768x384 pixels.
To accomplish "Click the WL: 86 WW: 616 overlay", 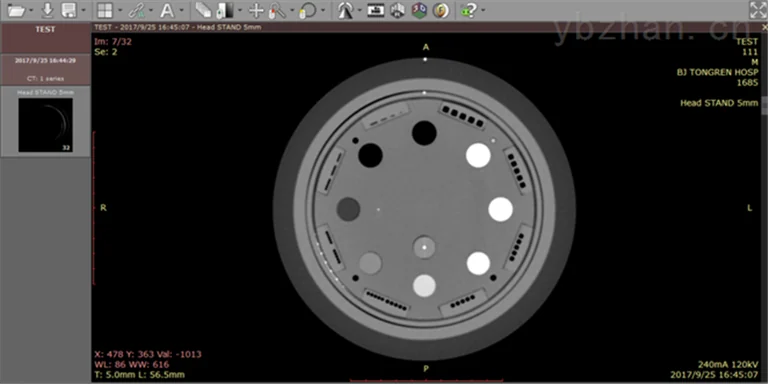I will [131, 364].
